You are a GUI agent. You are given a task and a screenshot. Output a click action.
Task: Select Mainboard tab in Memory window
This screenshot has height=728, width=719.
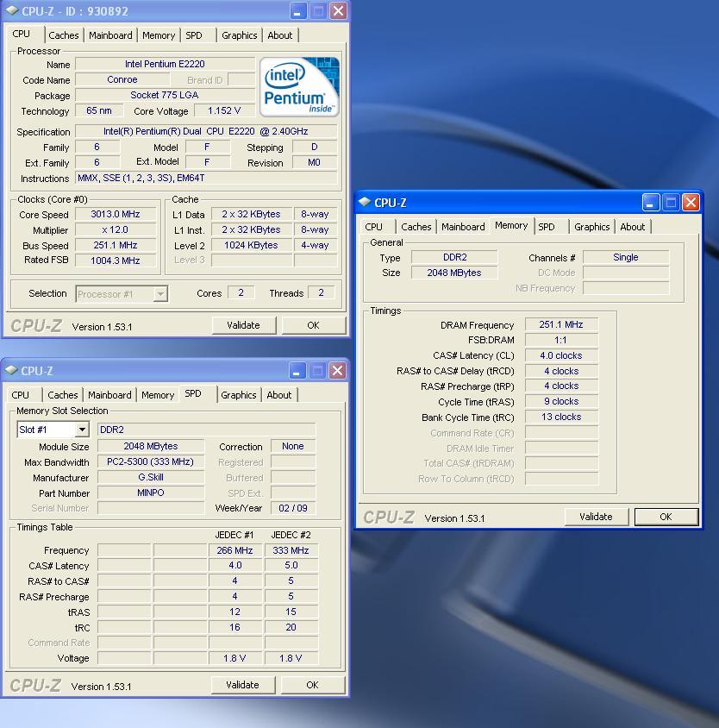coord(463,227)
